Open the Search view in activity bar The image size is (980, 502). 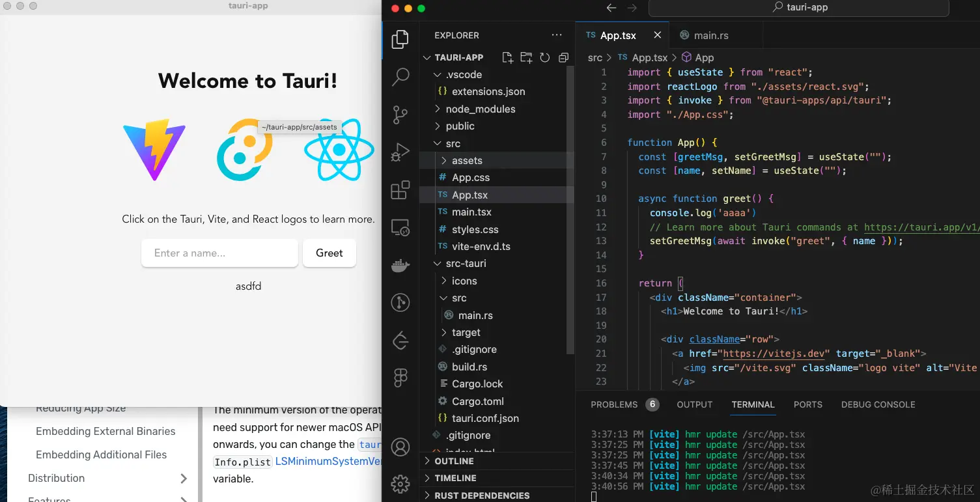point(400,77)
